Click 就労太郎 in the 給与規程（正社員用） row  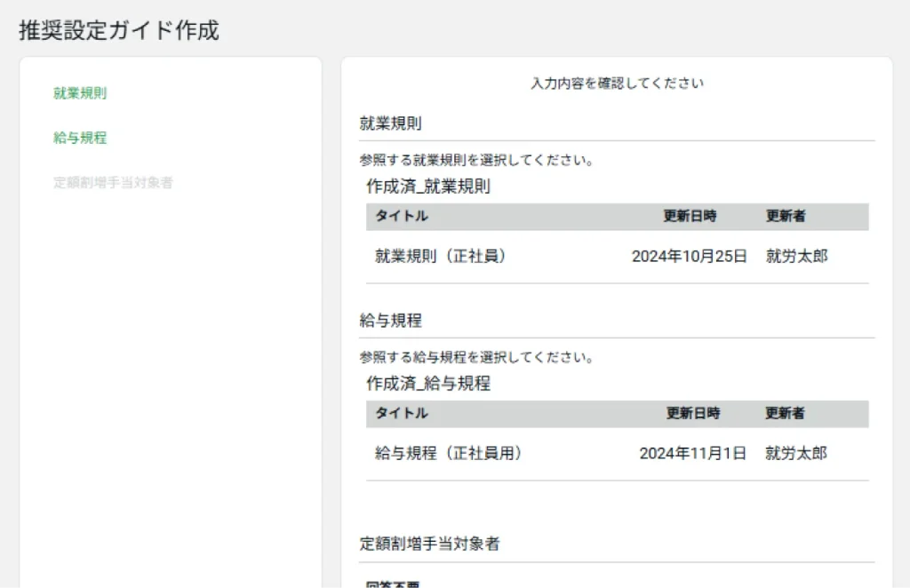796,454
